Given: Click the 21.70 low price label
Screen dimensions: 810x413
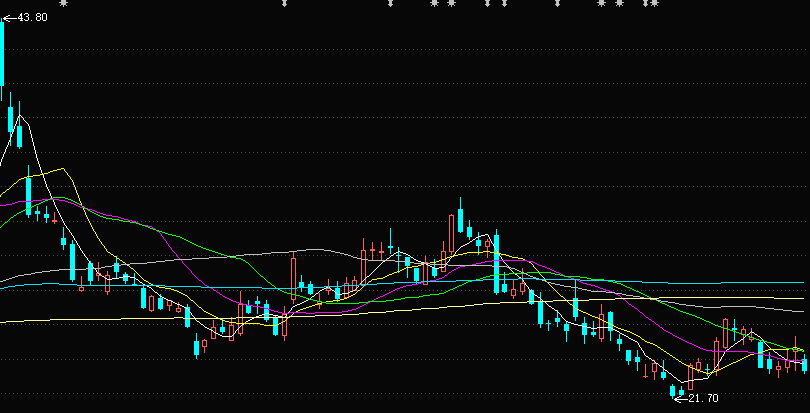Looking at the screenshot, I should click(x=703, y=399).
